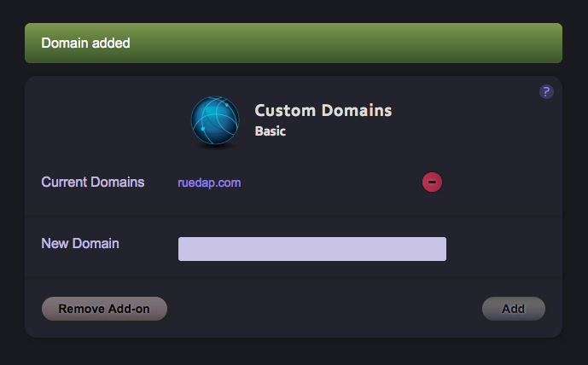588x365 pixels.
Task: Click the Current Domains label
Action: 93,182
